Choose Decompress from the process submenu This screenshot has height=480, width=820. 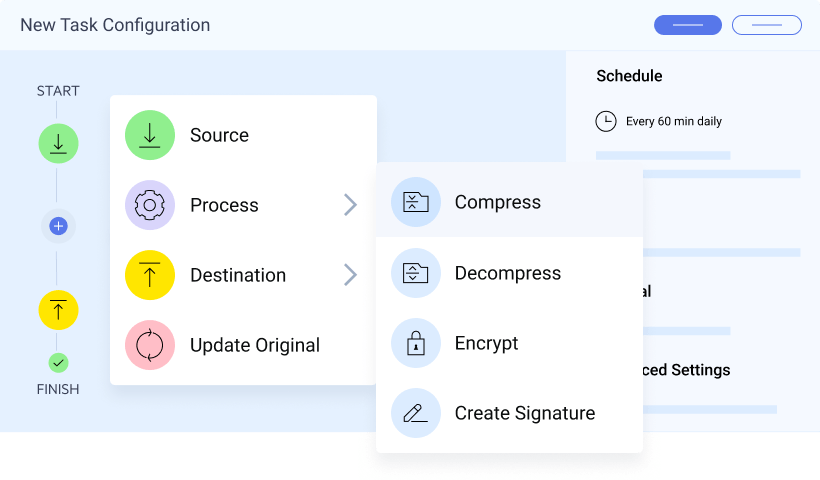pyautogui.click(x=508, y=273)
